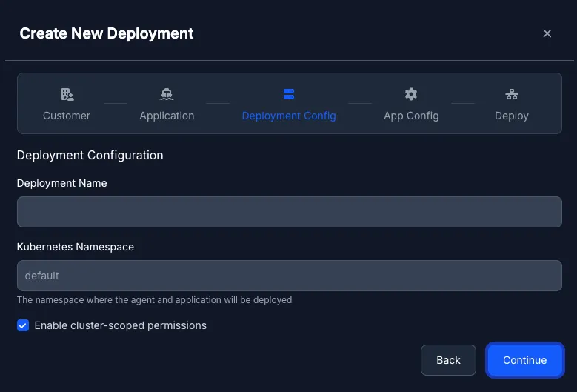Focus the Kubernetes Namespace input field
Viewport: 577px width, 392px height.
pyautogui.click(x=289, y=276)
